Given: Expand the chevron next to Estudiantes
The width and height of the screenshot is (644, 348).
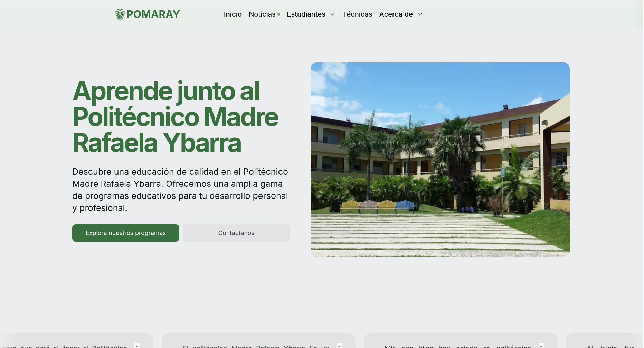Looking at the screenshot, I should point(332,14).
